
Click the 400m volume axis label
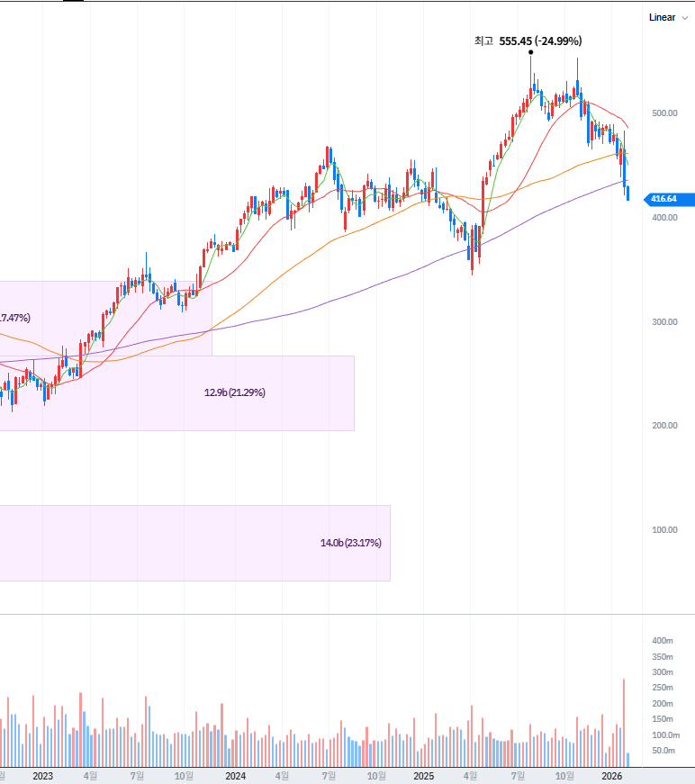coord(663,640)
